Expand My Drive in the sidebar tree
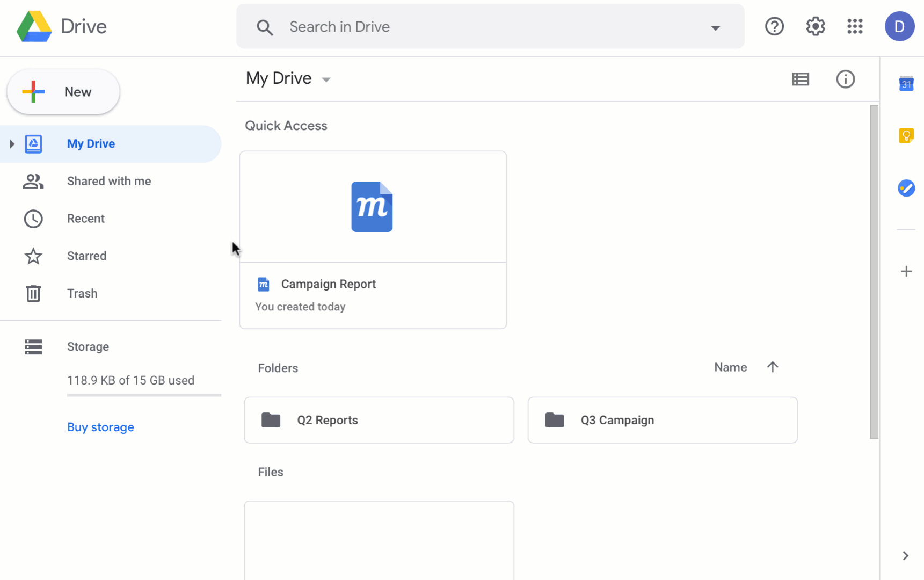The image size is (924, 580). 12,143
